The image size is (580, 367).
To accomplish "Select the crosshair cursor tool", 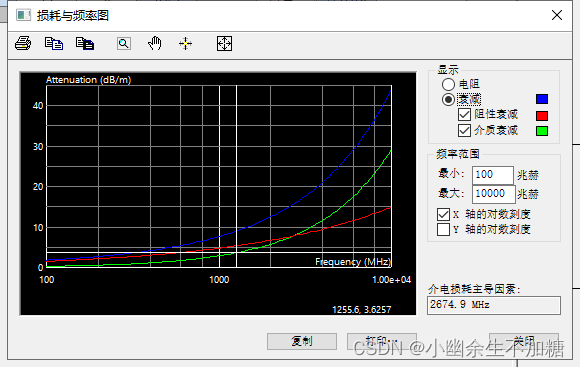I will (185, 44).
